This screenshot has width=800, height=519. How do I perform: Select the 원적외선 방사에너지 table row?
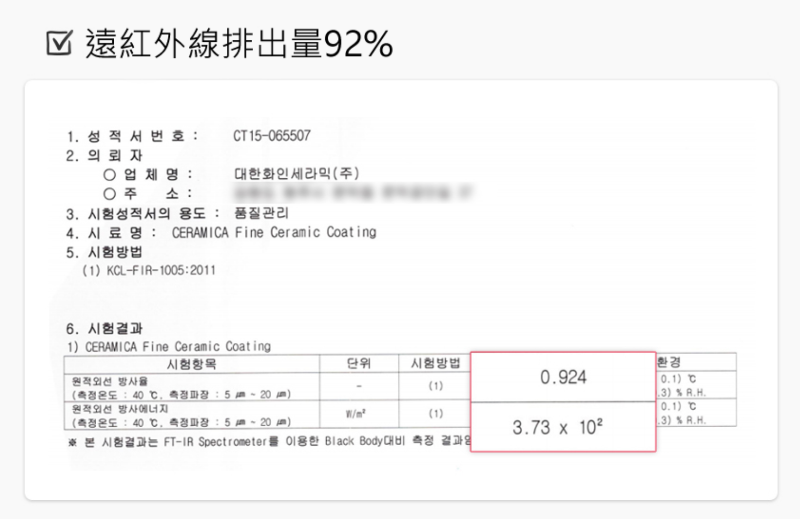point(190,415)
